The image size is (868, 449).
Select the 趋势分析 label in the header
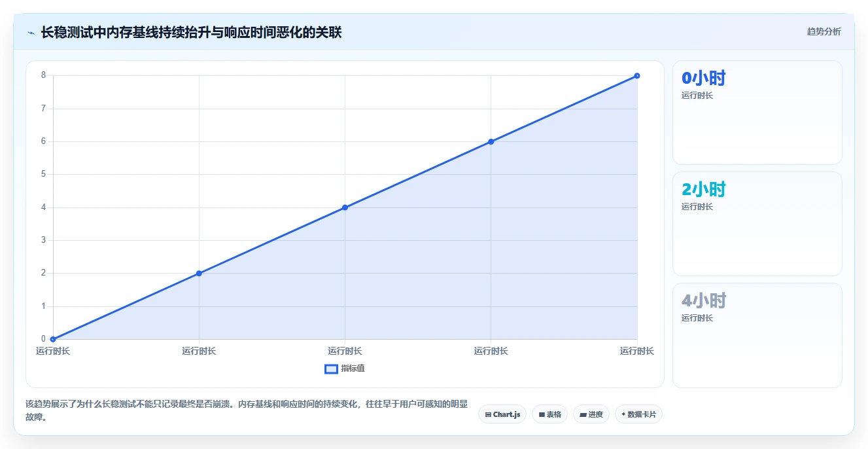pos(824,31)
